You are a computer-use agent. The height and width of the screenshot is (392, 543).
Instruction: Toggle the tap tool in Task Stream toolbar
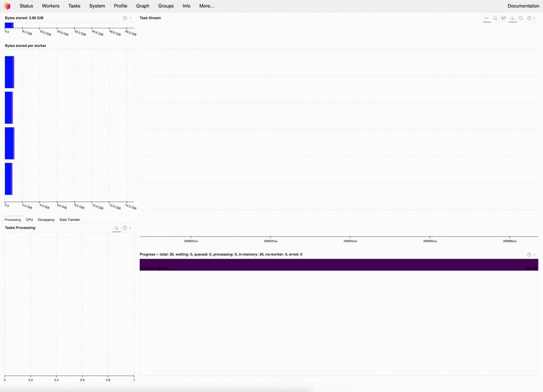pos(512,18)
